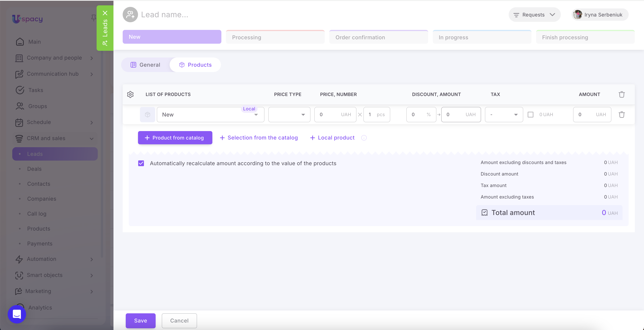Check the tax included checkbox

tap(531, 114)
